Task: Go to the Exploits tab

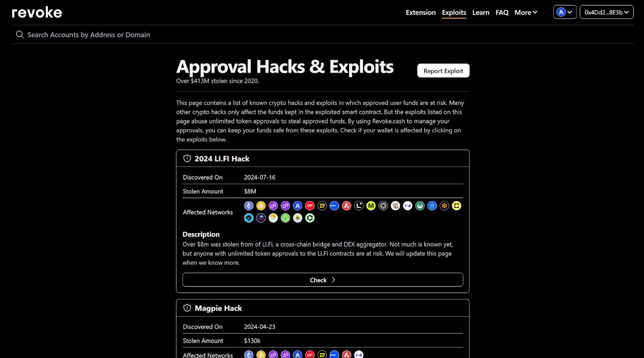Action: pyautogui.click(x=454, y=12)
